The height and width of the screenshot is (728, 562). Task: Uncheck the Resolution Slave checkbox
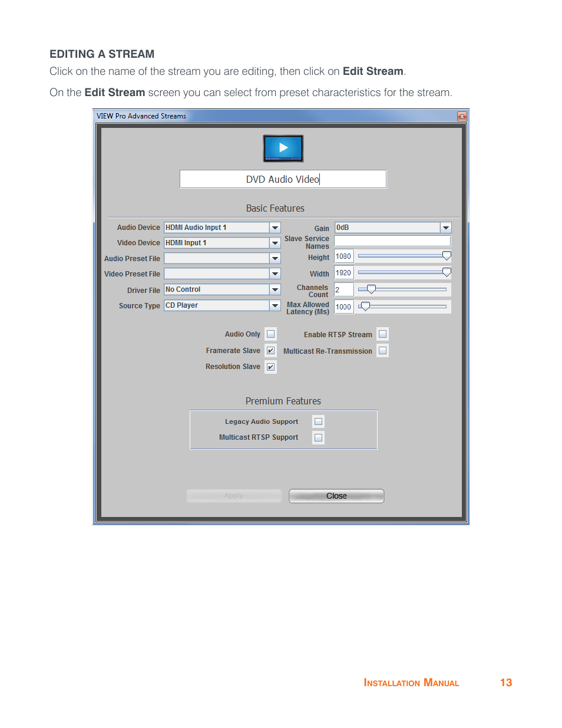pos(270,367)
